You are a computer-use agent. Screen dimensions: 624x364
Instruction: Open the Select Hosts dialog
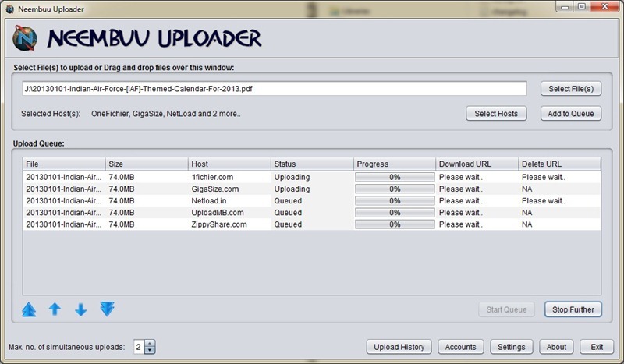click(496, 114)
